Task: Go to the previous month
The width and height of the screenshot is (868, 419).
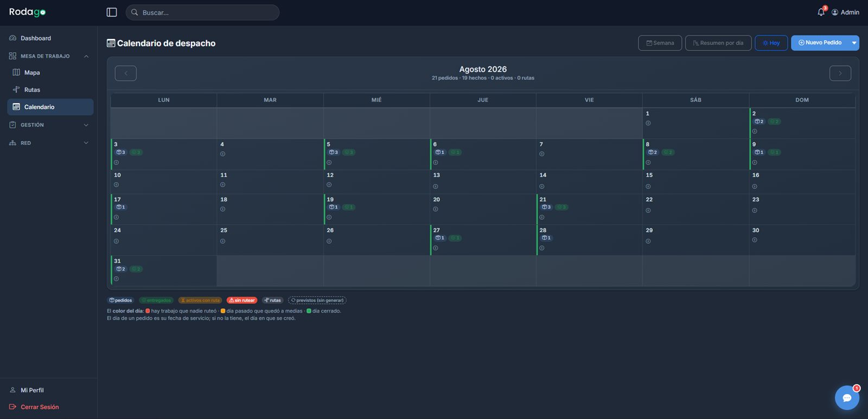Action: point(126,73)
